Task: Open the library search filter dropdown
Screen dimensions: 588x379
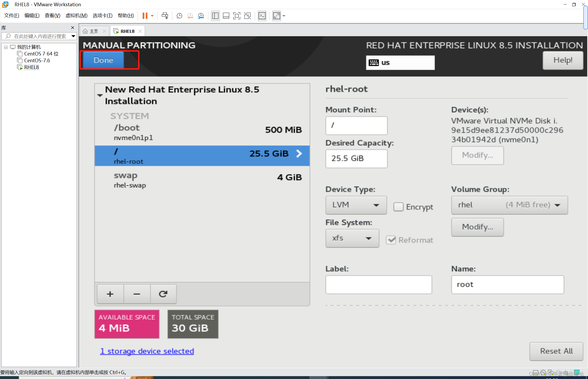Action: coord(73,36)
